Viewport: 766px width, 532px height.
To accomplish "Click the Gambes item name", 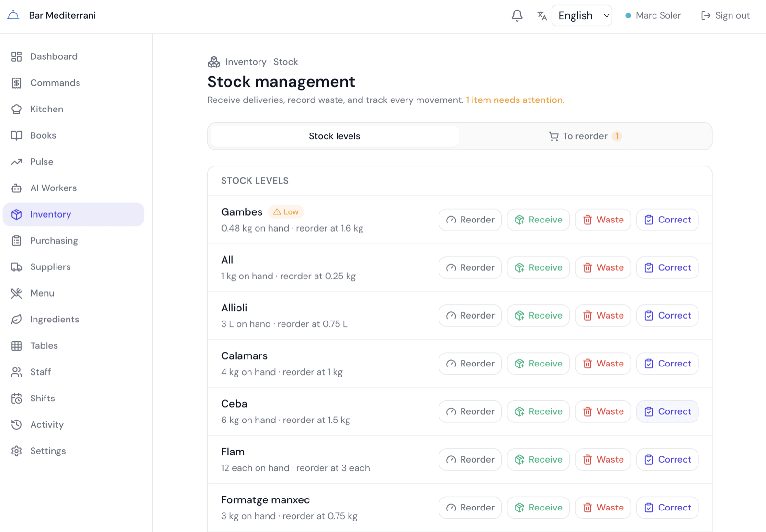I will click(x=242, y=212).
